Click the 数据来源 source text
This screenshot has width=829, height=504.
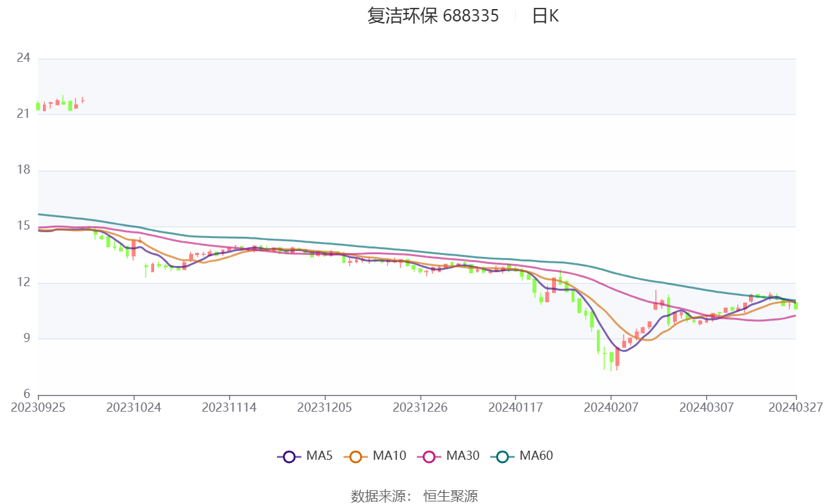(382, 496)
